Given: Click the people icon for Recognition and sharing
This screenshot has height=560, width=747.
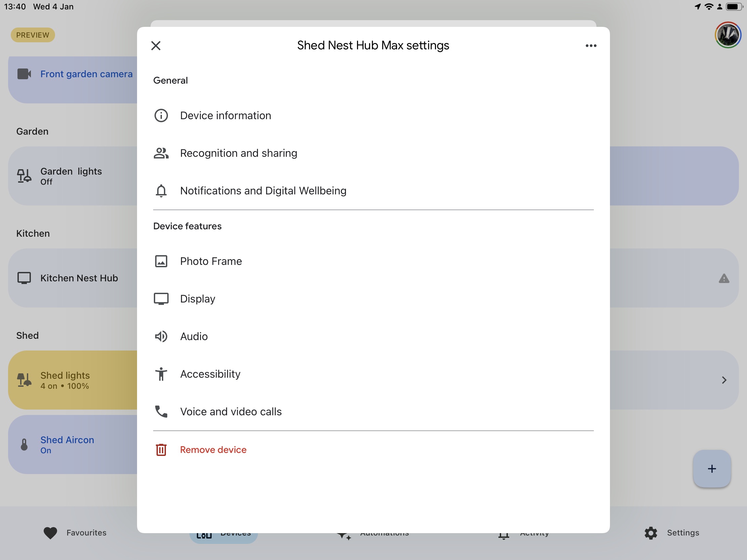Looking at the screenshot, I should (x=161, y=153).
